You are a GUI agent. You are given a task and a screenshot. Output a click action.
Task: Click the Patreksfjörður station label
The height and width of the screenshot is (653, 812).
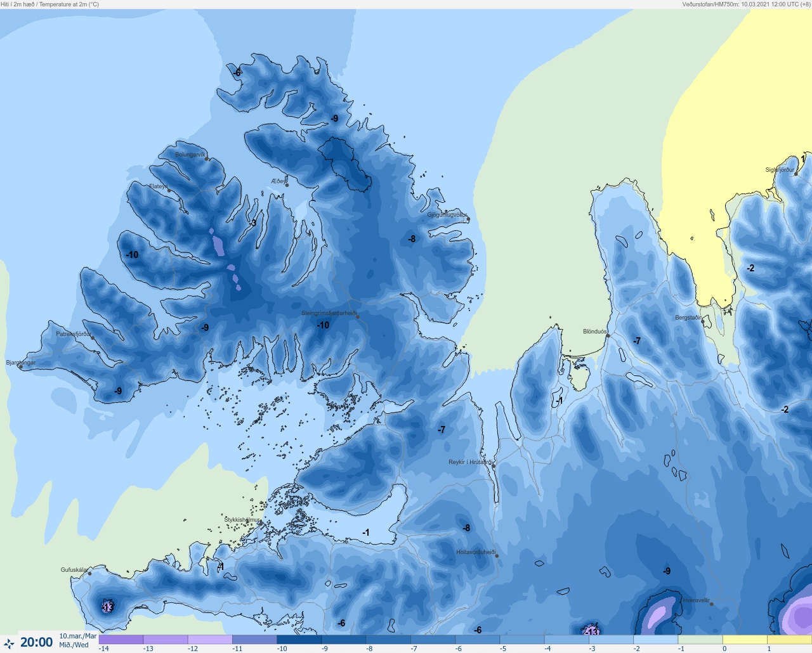pyautogui.click(x=74, y=333)
